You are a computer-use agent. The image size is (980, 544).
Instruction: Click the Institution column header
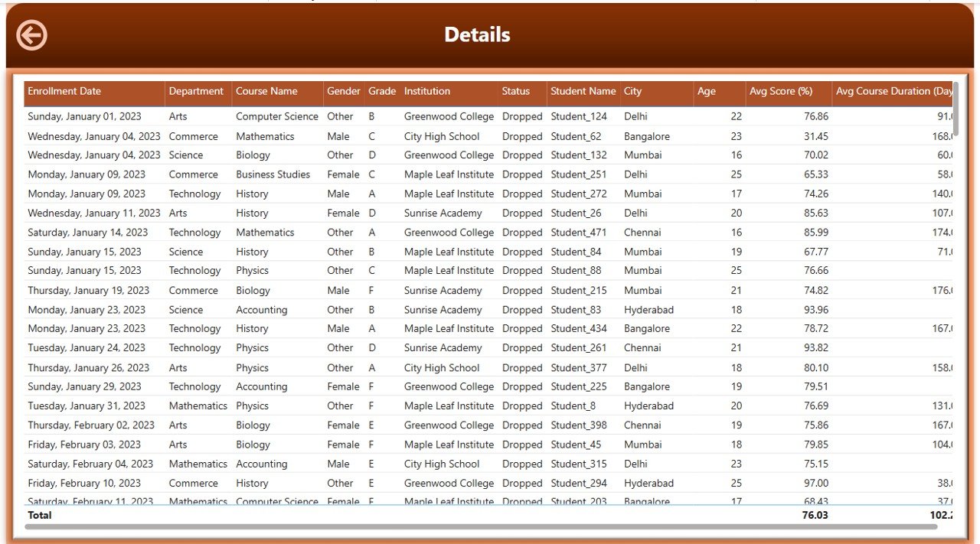[x=449, y=91]
